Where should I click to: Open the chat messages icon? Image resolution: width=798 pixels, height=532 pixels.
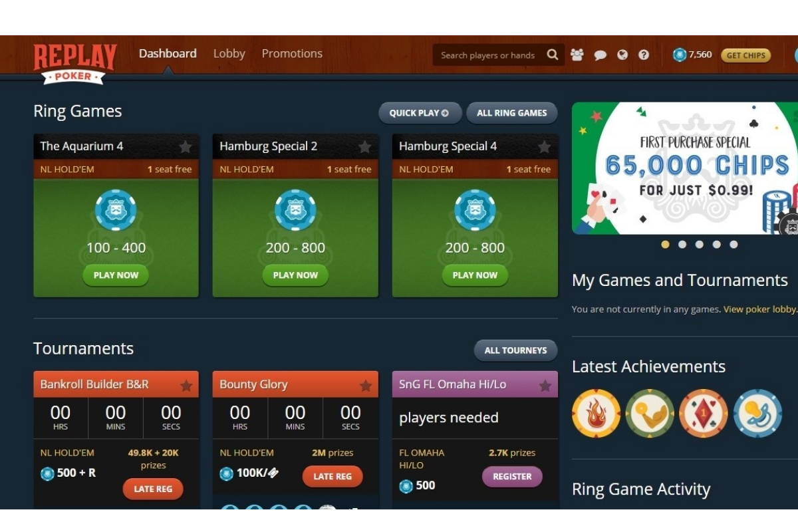pyautogui.click(x=600, y=55)
